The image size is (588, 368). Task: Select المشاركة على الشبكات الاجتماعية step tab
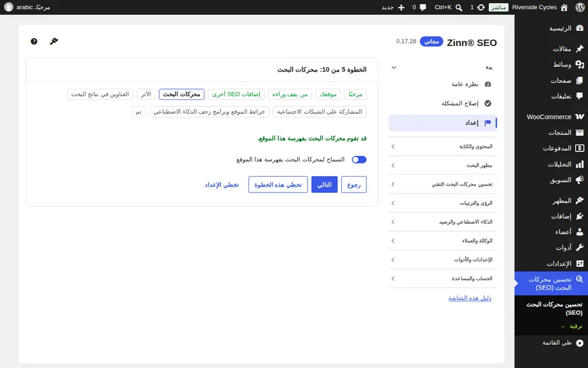[x=320, y=112]
